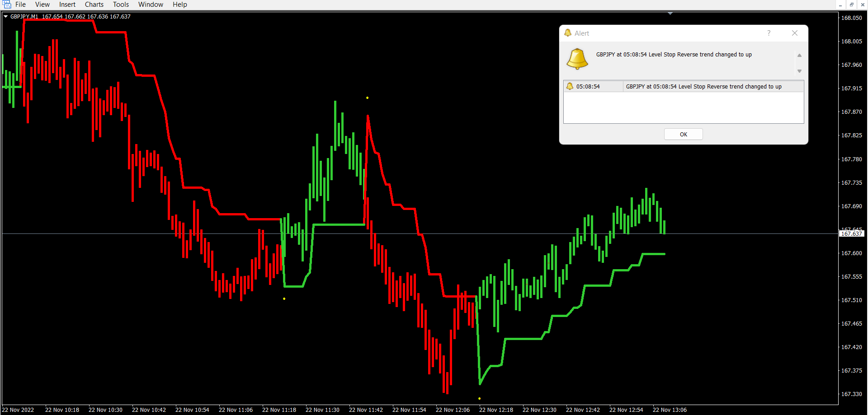Open the Charts menu
This screenshot has width=868, height=415.
tap(94, 5)
